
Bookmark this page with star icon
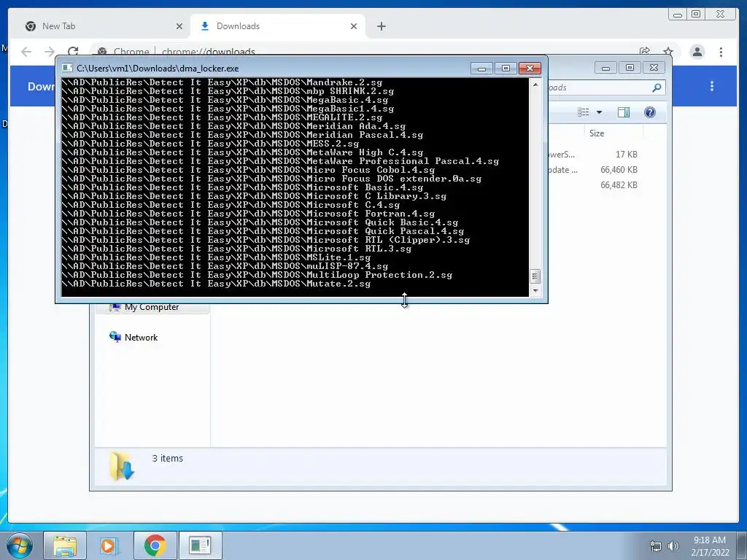668,52
